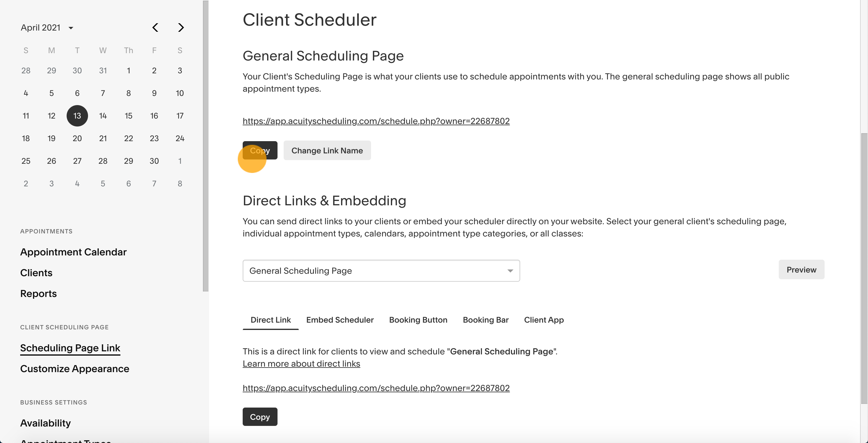Expand the General Scheduling Page dropdown
This screenshot has height=443, width=868.
(381, 270)
